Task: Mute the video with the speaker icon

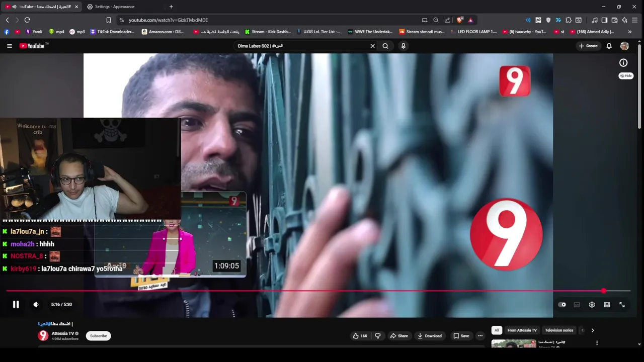Action: coord(36,304)
